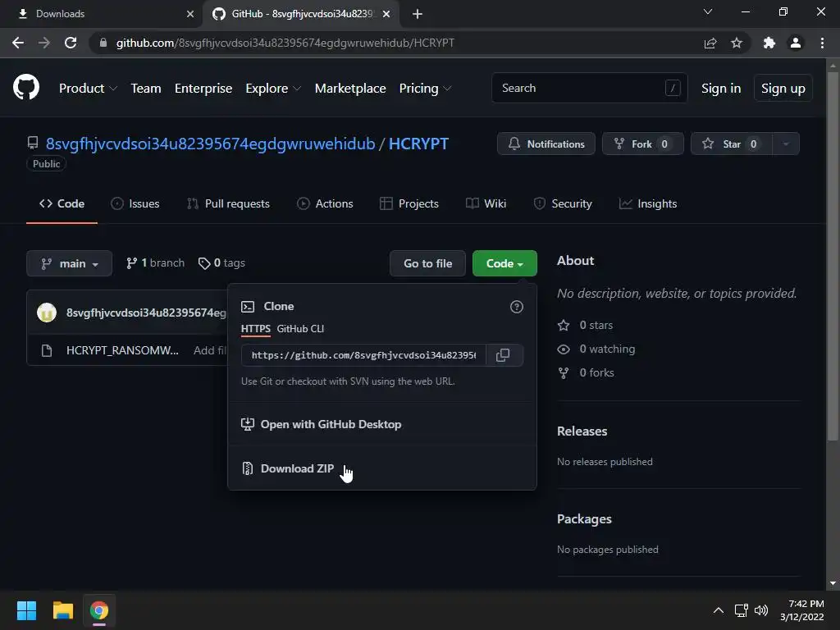Show hidden system tray icons
Screen dimensions: 840x630
click(719, 610)
